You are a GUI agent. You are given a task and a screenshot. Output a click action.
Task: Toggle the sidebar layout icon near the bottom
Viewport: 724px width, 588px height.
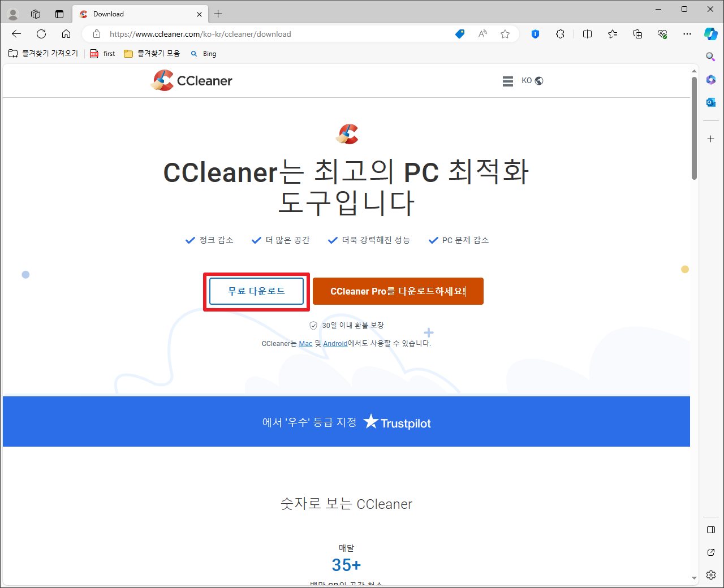click(711, 530)
